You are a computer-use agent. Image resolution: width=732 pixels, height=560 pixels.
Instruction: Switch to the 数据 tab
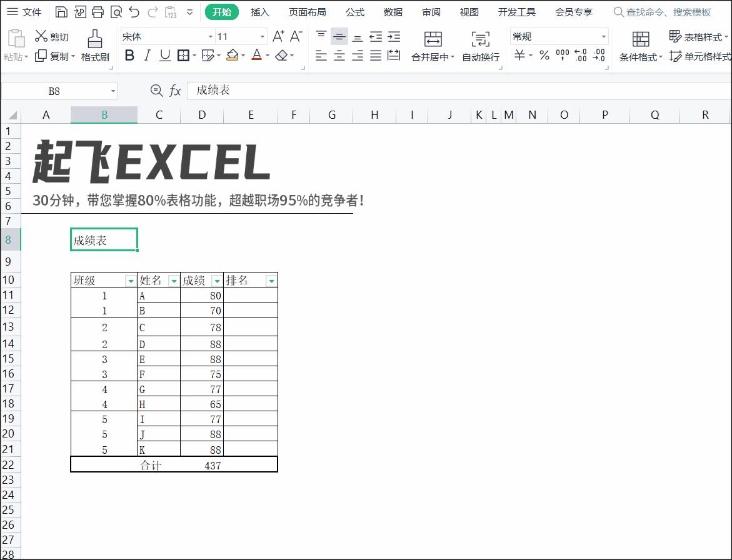pos(393,12)
